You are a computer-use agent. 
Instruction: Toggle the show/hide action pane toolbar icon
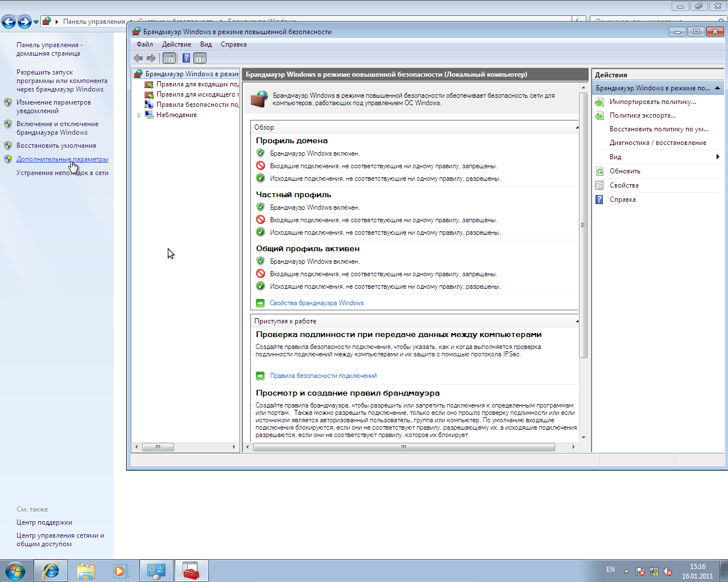(x=200, y=58)
